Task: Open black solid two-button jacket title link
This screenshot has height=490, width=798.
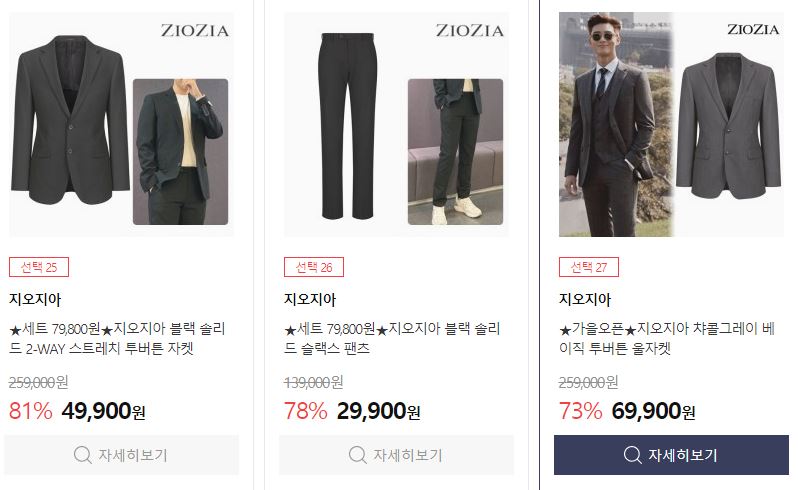Action: point(117,338)
